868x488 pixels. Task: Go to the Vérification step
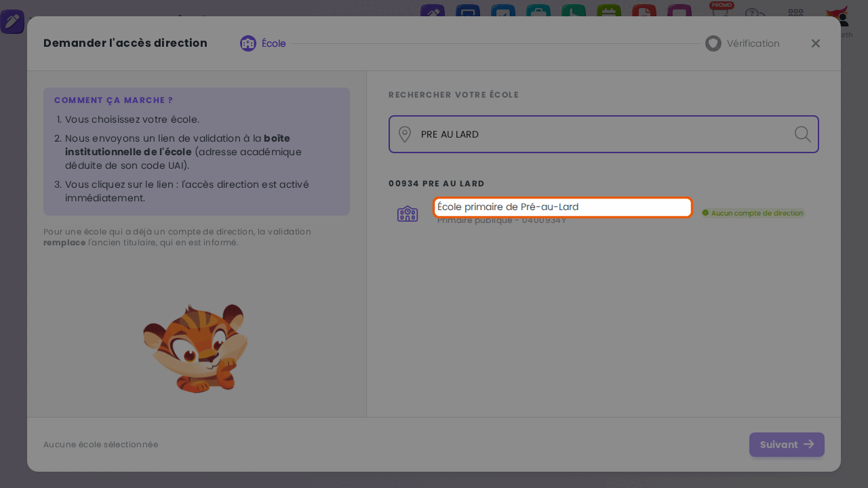tap(743, 43)
